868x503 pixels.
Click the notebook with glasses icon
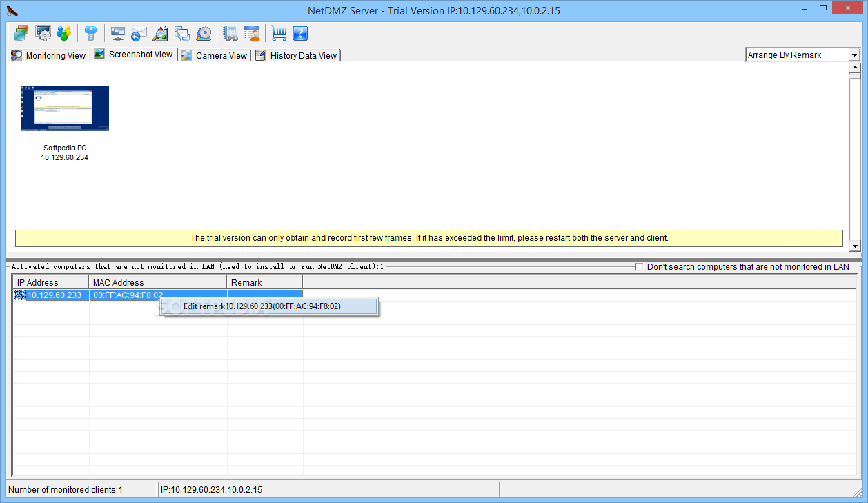tap(230, 33)
